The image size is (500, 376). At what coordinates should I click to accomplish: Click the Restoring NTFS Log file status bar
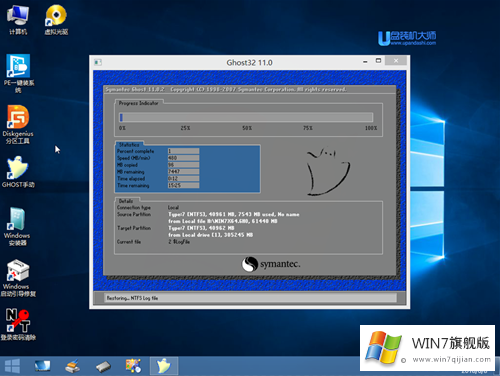(x=251, y=298)
